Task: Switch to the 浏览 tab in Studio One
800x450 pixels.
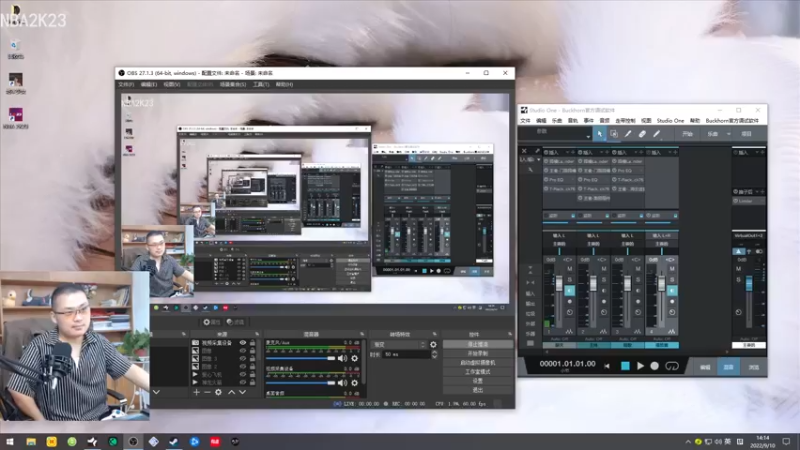Action: pyautogui.click(x=753, y=367)
